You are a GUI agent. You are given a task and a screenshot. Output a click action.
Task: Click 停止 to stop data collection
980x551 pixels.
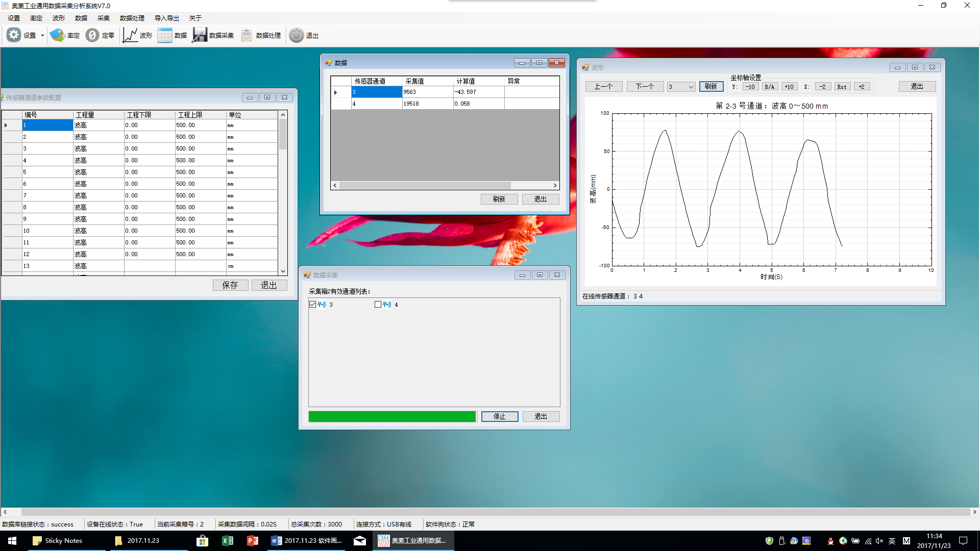tap(500, 417)
